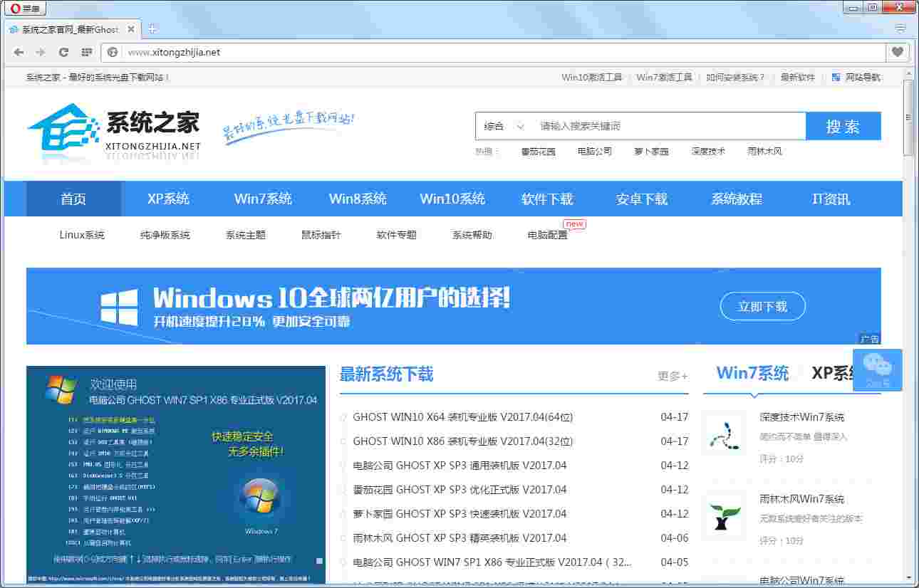Go to the 系统帮助 sub-menu link
919x588 pixels.
pyautogui.click(x=472, y=235)
